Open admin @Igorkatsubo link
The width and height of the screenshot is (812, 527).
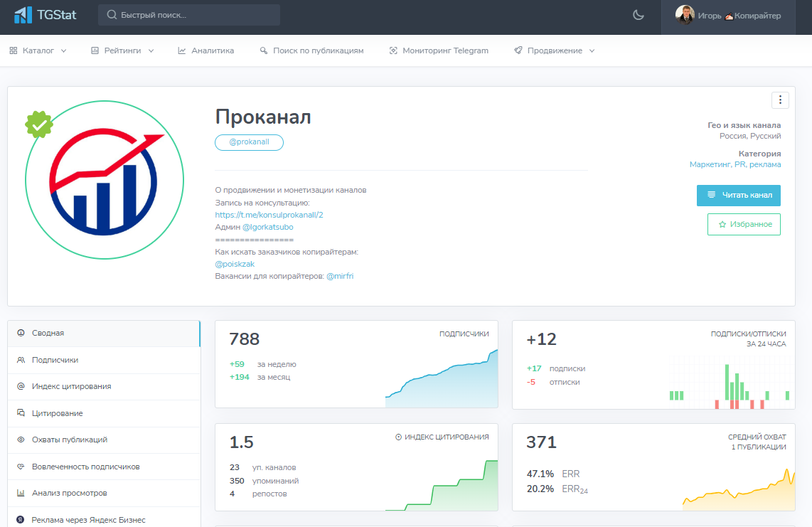(x=268, y=227)
